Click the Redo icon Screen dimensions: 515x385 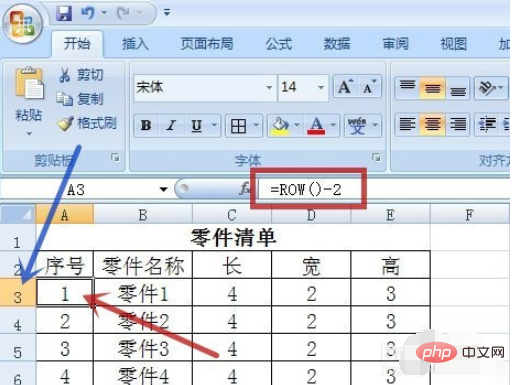pyautogui.click(x=123, y=13)
